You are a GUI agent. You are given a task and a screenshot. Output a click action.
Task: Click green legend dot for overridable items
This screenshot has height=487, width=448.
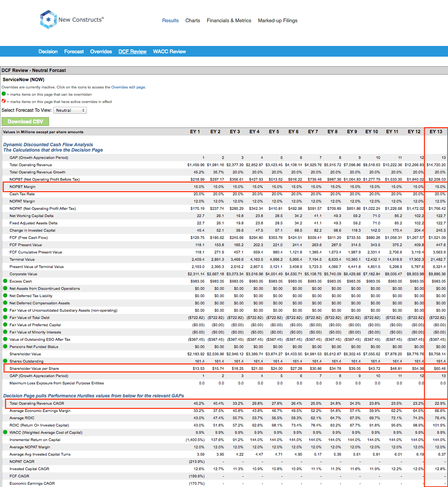coord(4,94)
